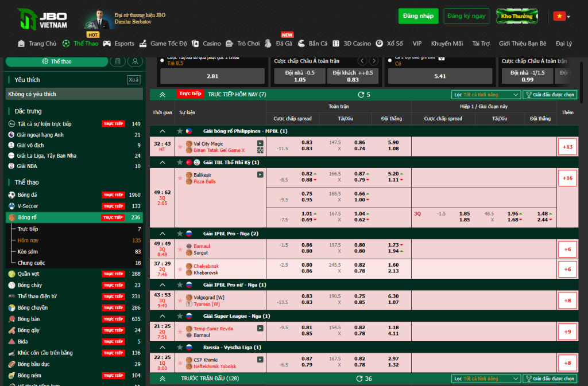
Task: Click the JBO Vietnam logo
Action: 42,20
